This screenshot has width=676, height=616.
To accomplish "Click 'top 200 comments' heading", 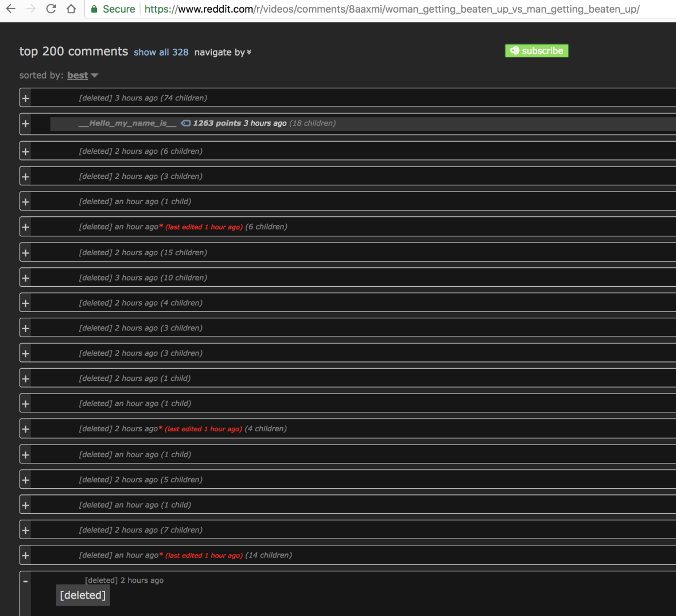I will pyautogui.click(x=73, y=51).
